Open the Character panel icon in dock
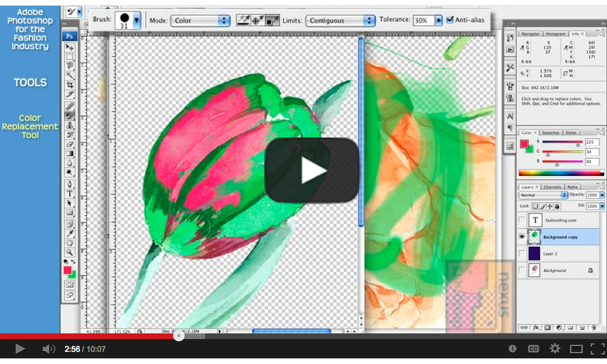Screen dimensions: 607x364 coord(510,116)
